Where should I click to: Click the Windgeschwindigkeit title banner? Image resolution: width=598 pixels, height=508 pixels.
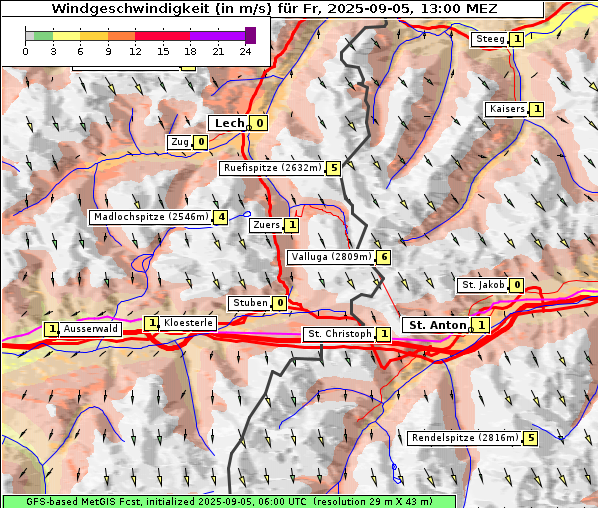273,9
